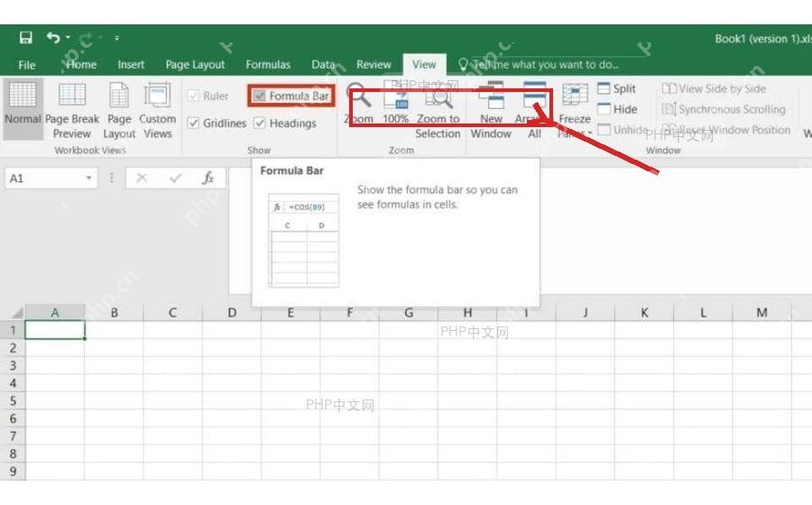This screenshot has height=505, width=812.
Task: Select column G header
Action: coord(409,313)
